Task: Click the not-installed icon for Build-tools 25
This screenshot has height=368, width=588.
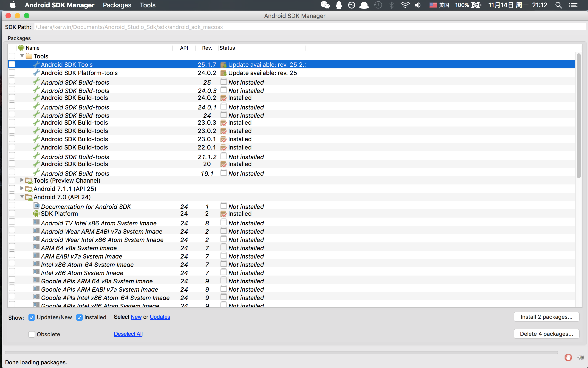Action: [223, 81]
